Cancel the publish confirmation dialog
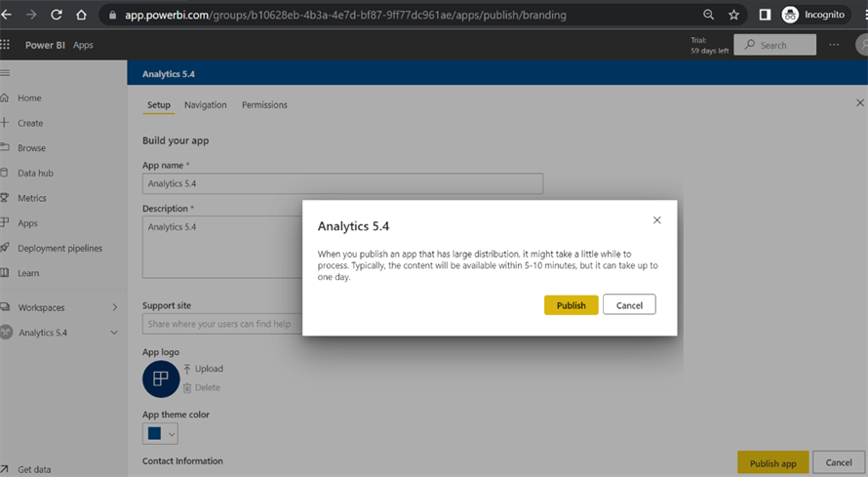 tap(629, 305)
